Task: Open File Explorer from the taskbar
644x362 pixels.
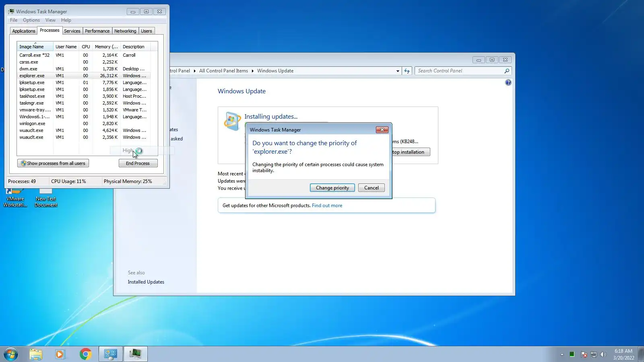Action: coord(36,354)
